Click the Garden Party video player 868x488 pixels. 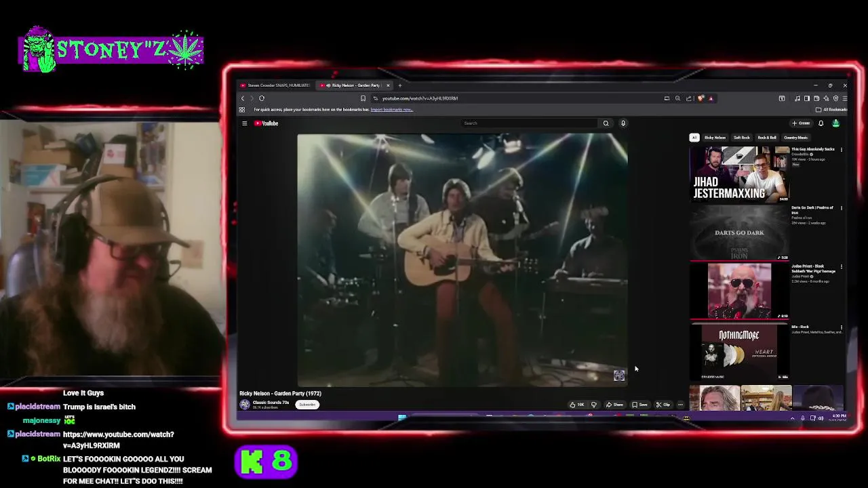tap(462, 260)
